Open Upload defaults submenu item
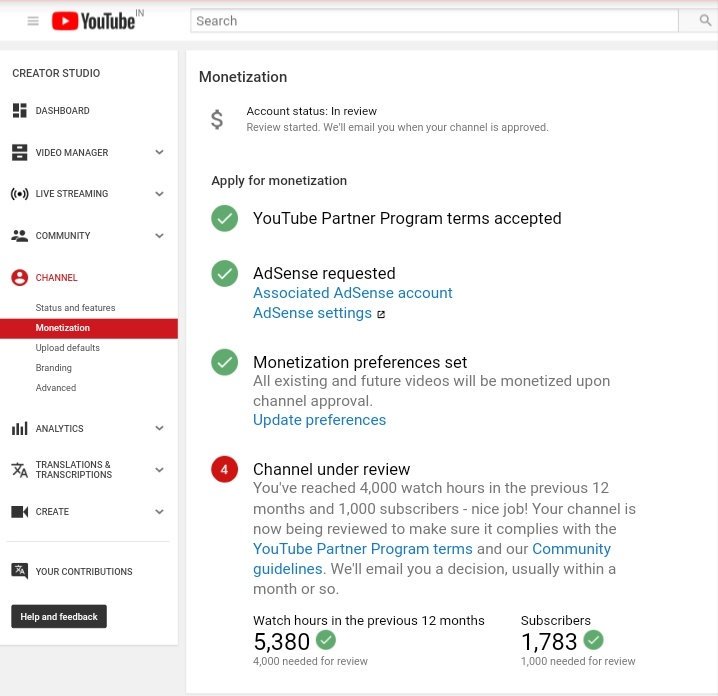 click(x=68, y=348)
